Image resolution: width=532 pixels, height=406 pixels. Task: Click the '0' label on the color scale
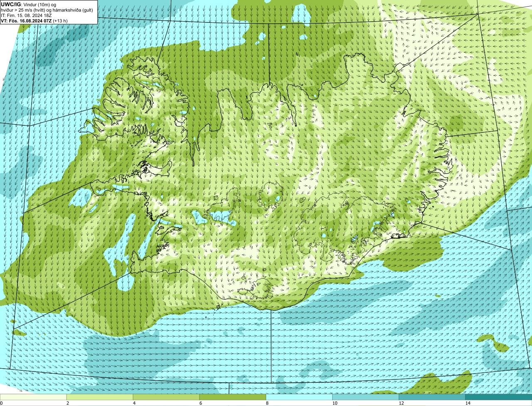coord(1,403)
